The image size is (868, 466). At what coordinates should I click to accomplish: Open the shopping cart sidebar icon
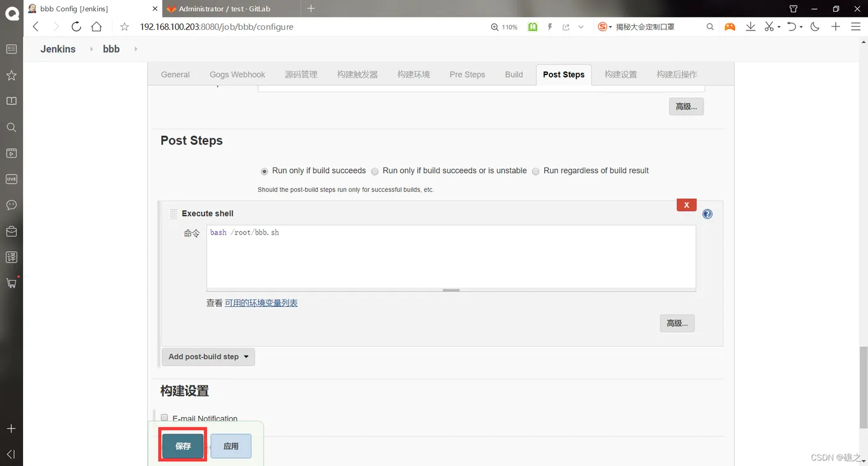click(11, 283)
